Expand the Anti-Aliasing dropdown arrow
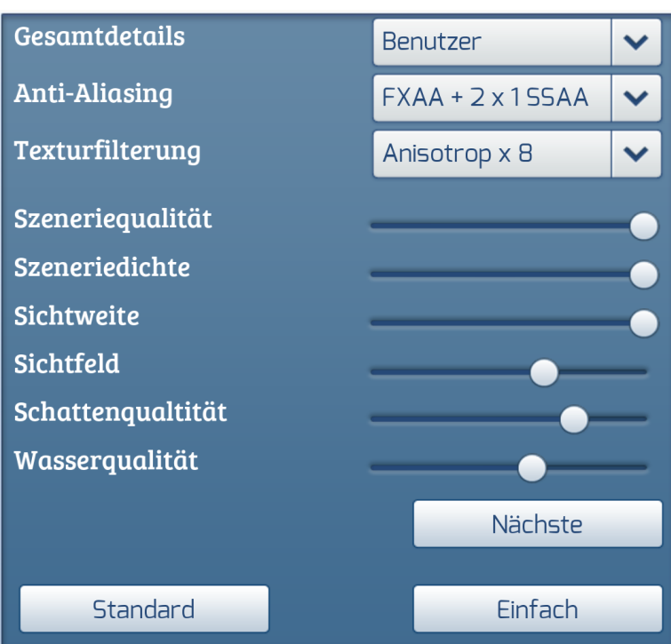 [637, 98]
